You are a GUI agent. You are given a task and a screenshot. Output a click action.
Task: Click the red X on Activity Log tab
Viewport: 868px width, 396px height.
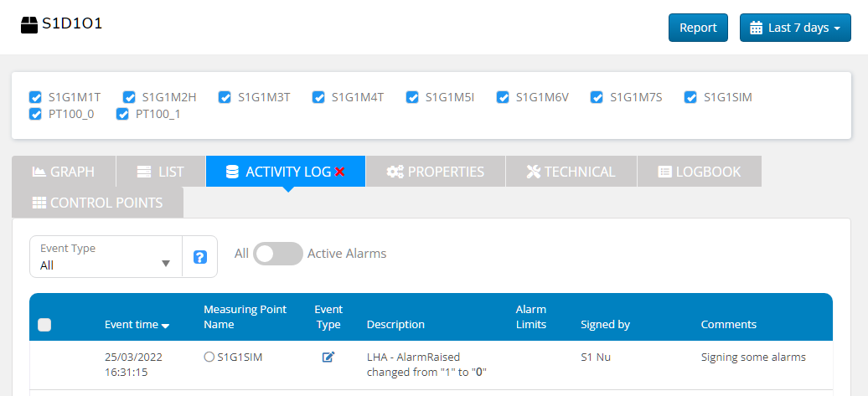tap(339, 172)
